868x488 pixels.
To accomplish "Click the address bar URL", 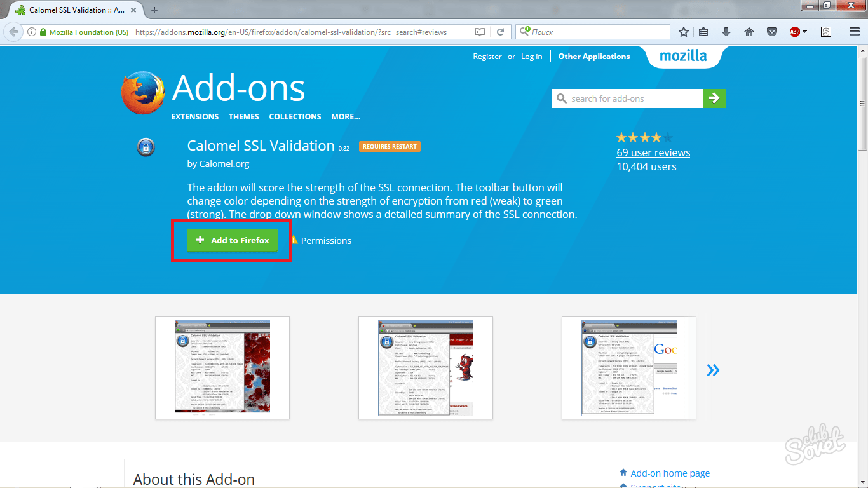I will pos(291,32).
